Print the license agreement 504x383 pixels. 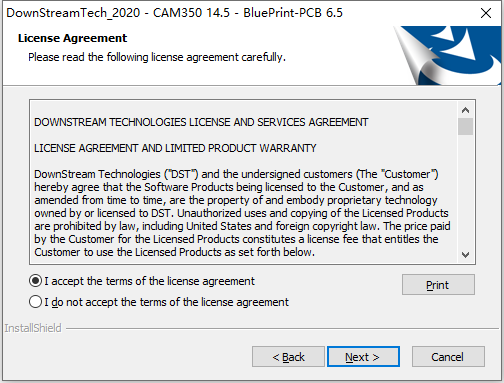click(438, 285)
